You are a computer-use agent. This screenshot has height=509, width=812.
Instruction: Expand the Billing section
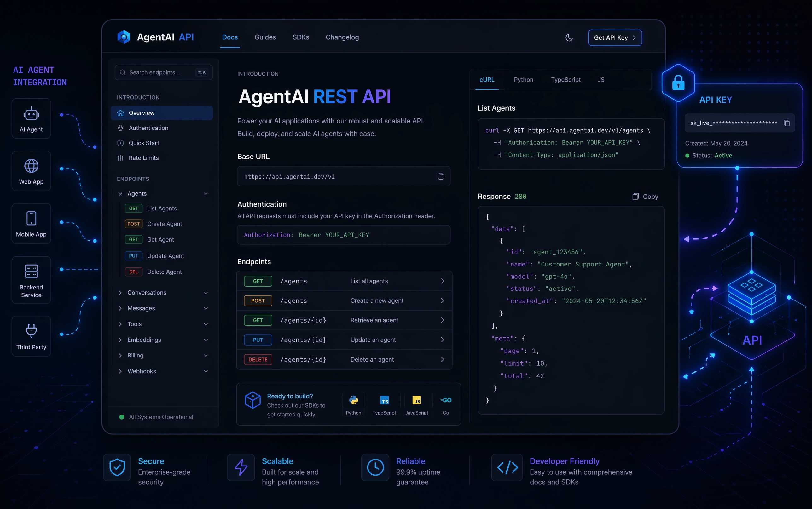click(x=163, y=356)
